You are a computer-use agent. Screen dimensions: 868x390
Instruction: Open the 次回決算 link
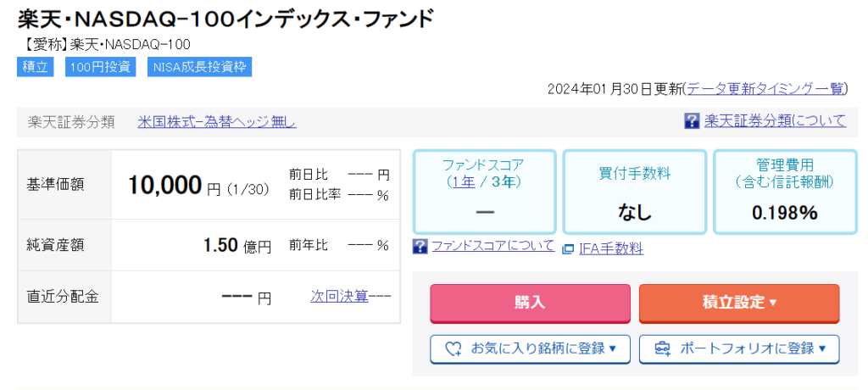(339, 297)
